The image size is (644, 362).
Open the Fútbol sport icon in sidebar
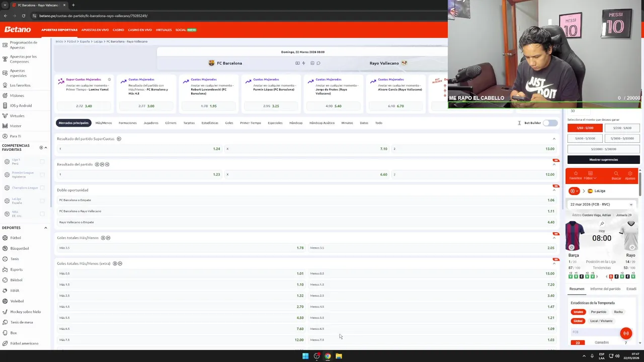coord(5,238)
